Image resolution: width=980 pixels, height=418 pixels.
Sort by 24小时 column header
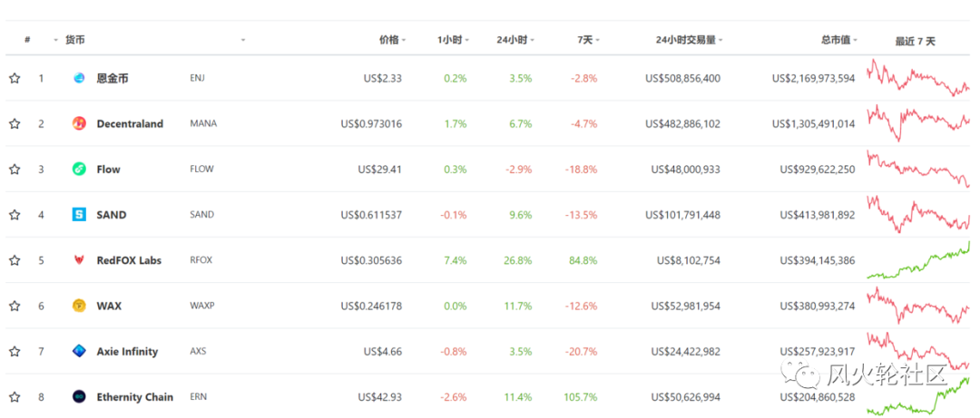pos(515,40)
